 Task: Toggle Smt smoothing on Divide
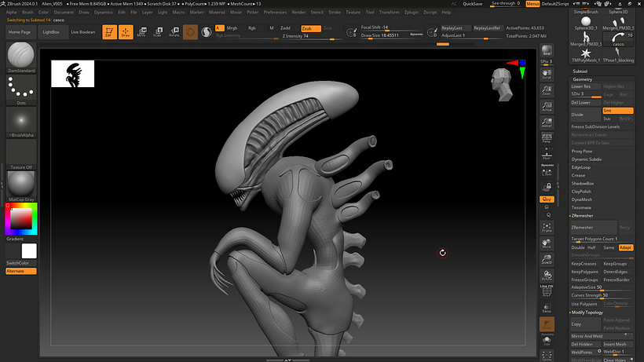click(x=618, y=111)
